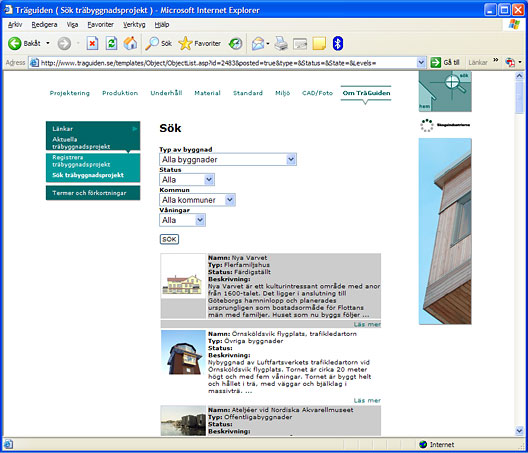Open the Verktyg menu
This screenshot has width=528, height=453.
click(x=134, y=25)
